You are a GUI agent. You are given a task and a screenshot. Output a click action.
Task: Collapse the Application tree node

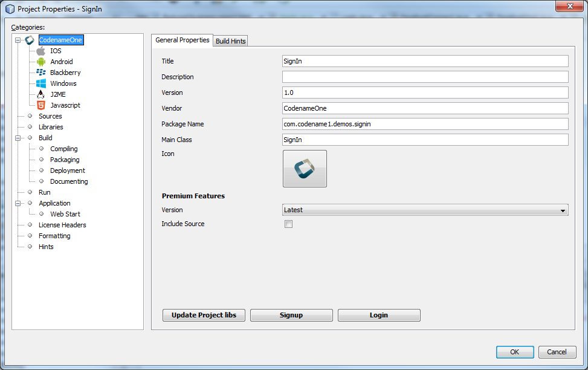pos(18,203)
